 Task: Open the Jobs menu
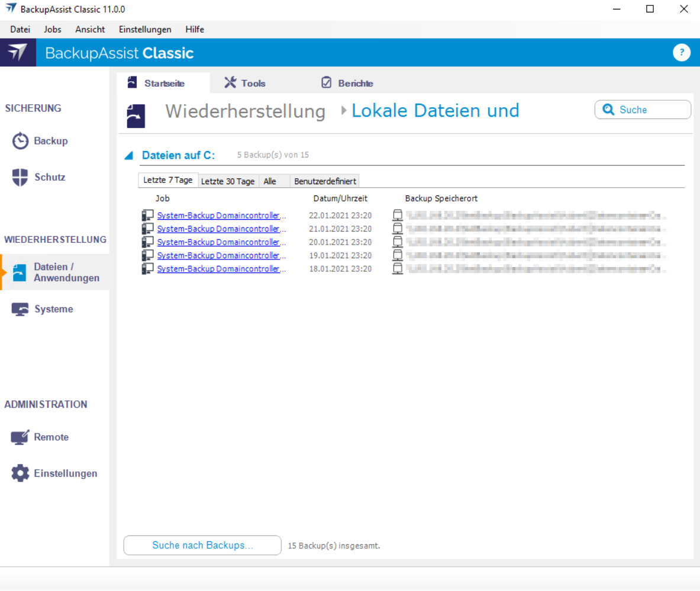point(53,29)
